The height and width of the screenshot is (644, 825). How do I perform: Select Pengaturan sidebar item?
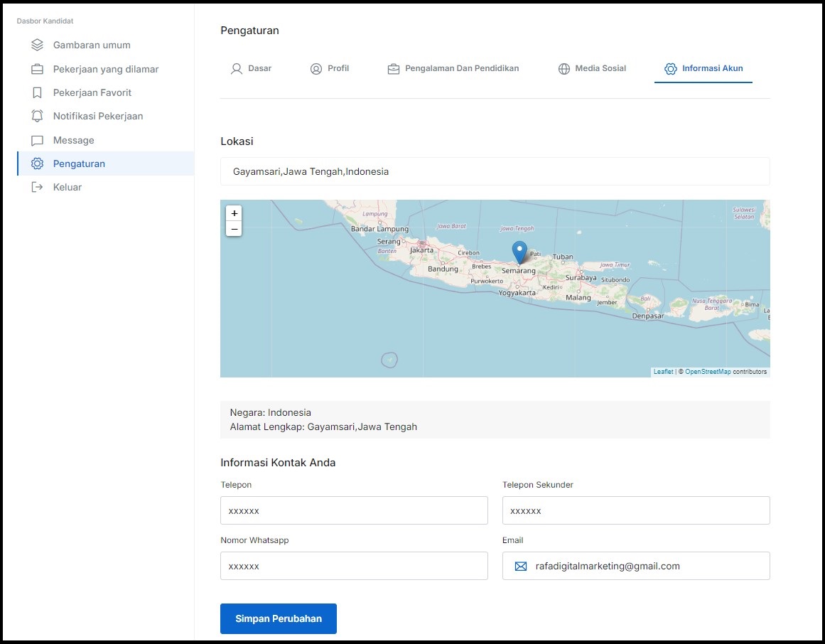105,163
